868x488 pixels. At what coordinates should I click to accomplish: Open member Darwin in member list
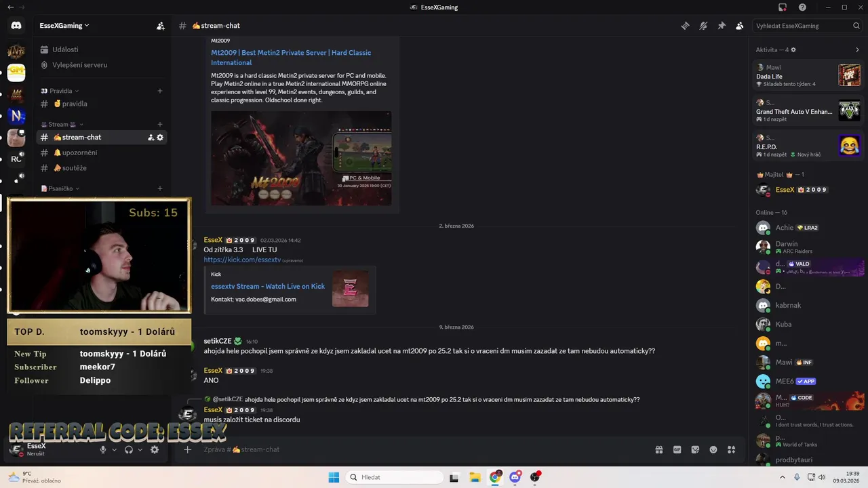pos(808,247)
